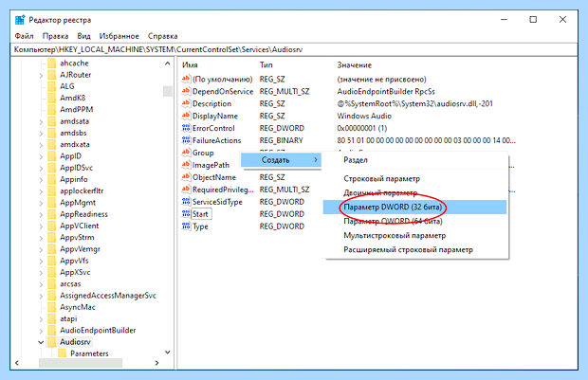Viewport: 588px width, 380px height.
Task: Expand the AssignedAccessManagerSvc node
Action: [x=41, y=296]
